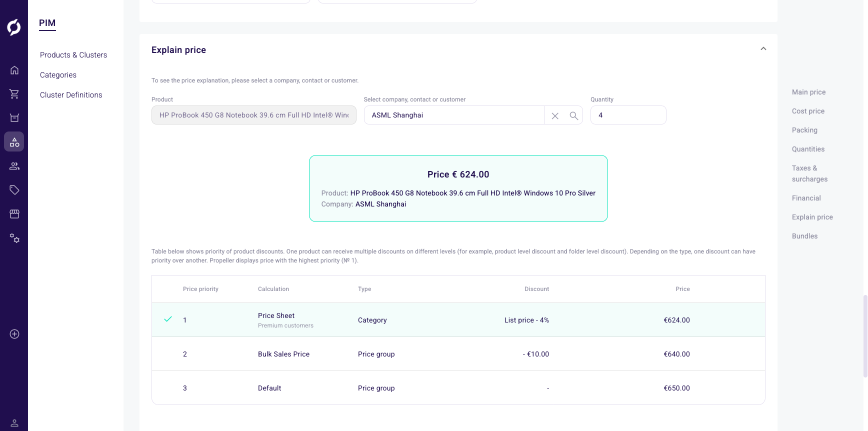This screenshot has height=431, width=868.
Task: Click the Price € 624.00 summary heading
Action: coord(458,174)
